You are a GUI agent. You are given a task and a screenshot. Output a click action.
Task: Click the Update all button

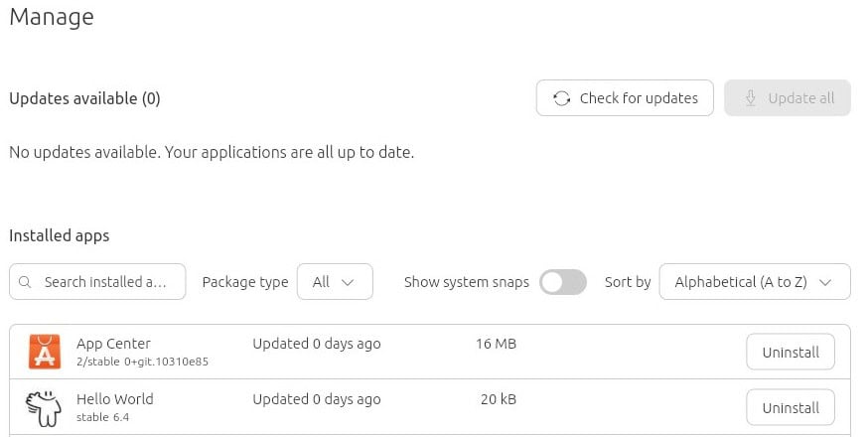788,98
